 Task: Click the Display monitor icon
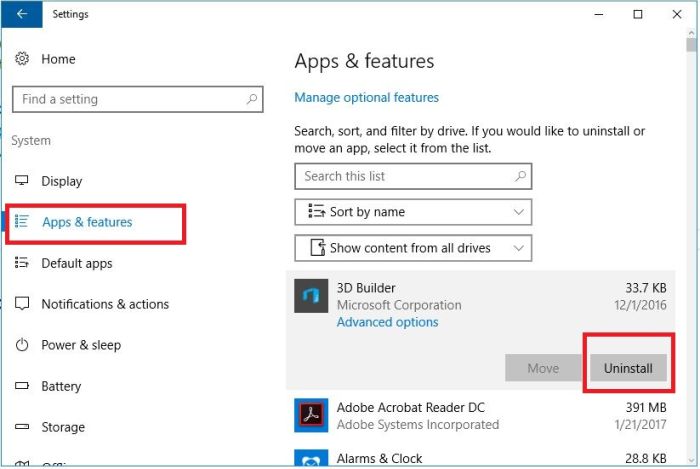point(22,181)
